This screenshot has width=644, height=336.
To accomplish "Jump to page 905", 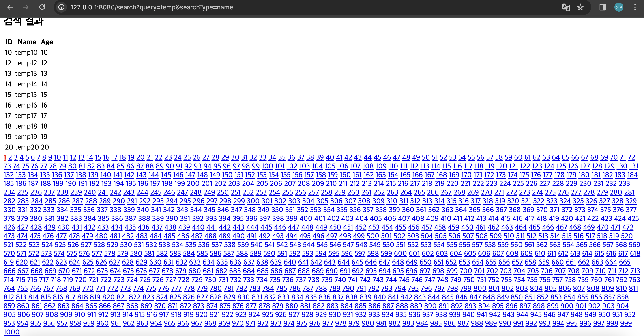I will [9, 315].
